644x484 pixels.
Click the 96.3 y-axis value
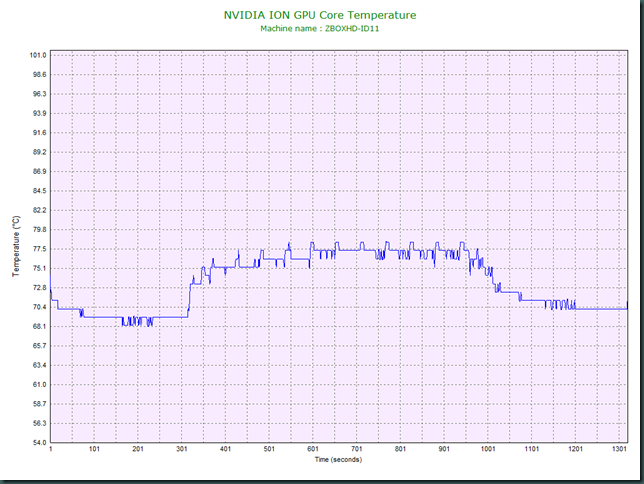point(39,94)
